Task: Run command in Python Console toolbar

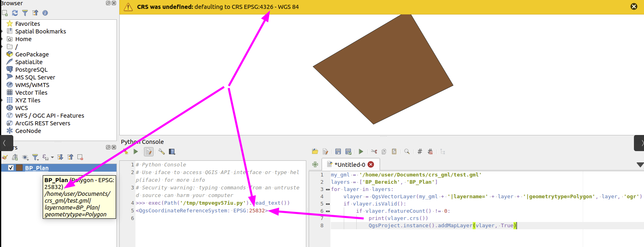Action: (x=136, y=152)
